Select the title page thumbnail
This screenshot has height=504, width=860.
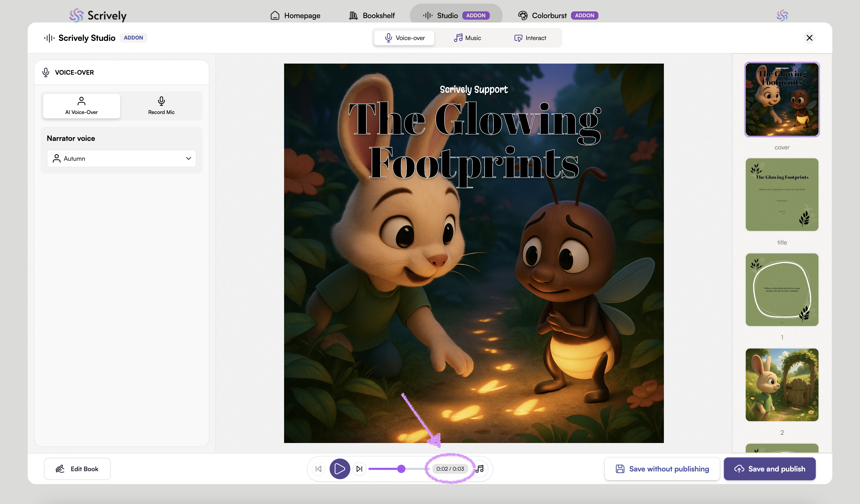(782, 195)
